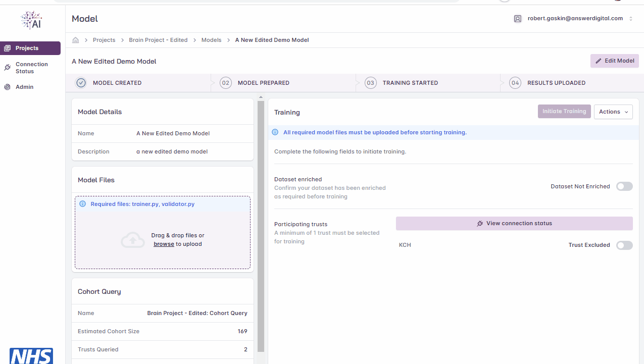The width and height of the screenshot is (644, 364).
Task: Select the Model Created step
Action: click(138, 83)
